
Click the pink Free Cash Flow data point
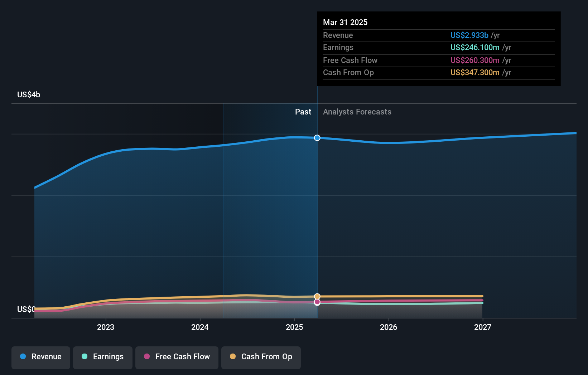tap(317, 302)
